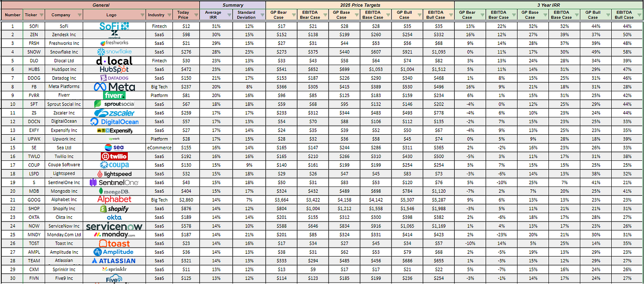The image size is (644, 284).
Task: Select the General group header cell
Action: tap(100, 5)
